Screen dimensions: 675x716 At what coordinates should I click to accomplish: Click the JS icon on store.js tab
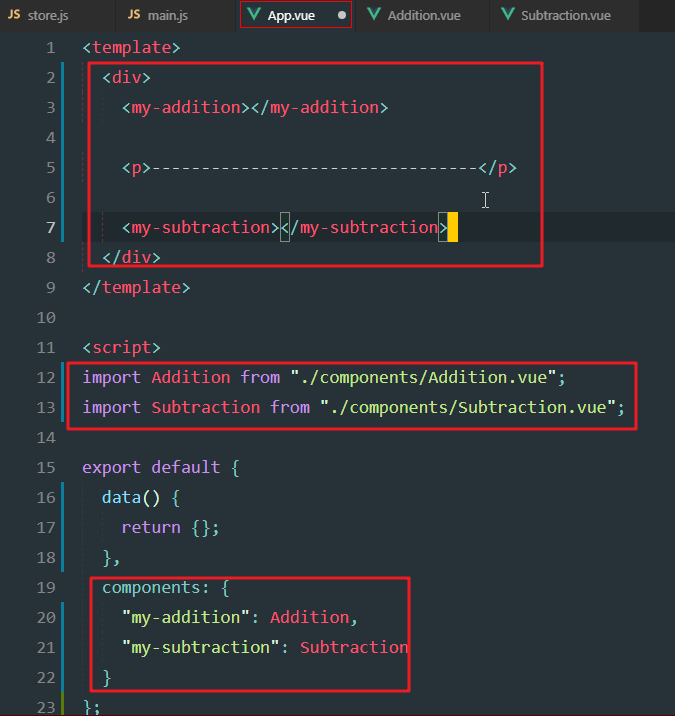click(15, 16)
